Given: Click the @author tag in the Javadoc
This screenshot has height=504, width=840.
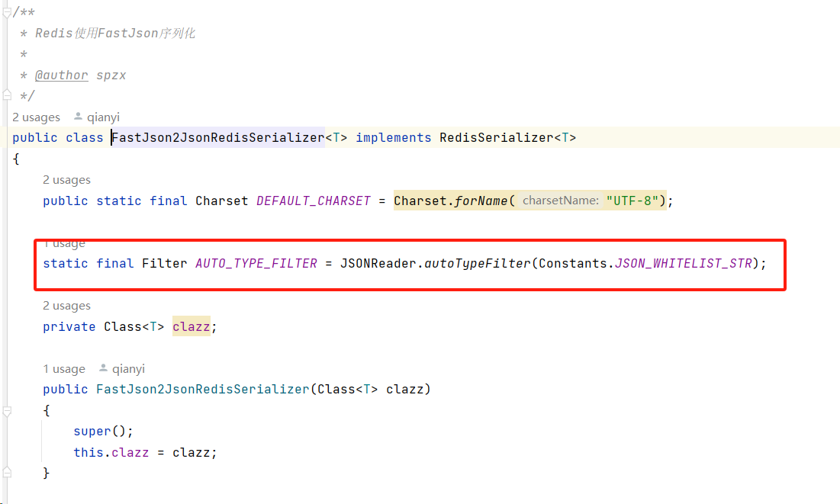Looking at the screenshot, I should coord(62,75).
